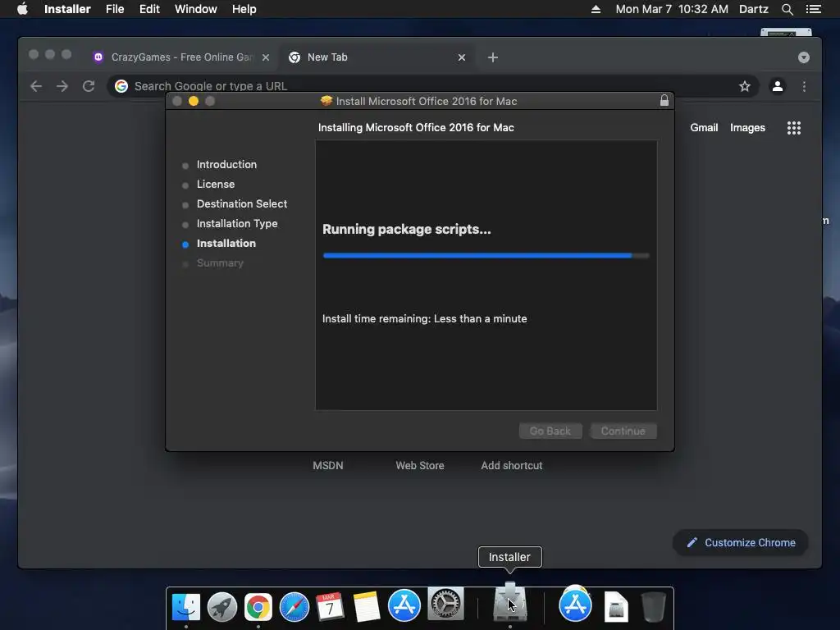The height and width of the screenshot is (630, 840).
Task: Click the Dartz user name
Action: pyautogui.click(x=753, y=9)
